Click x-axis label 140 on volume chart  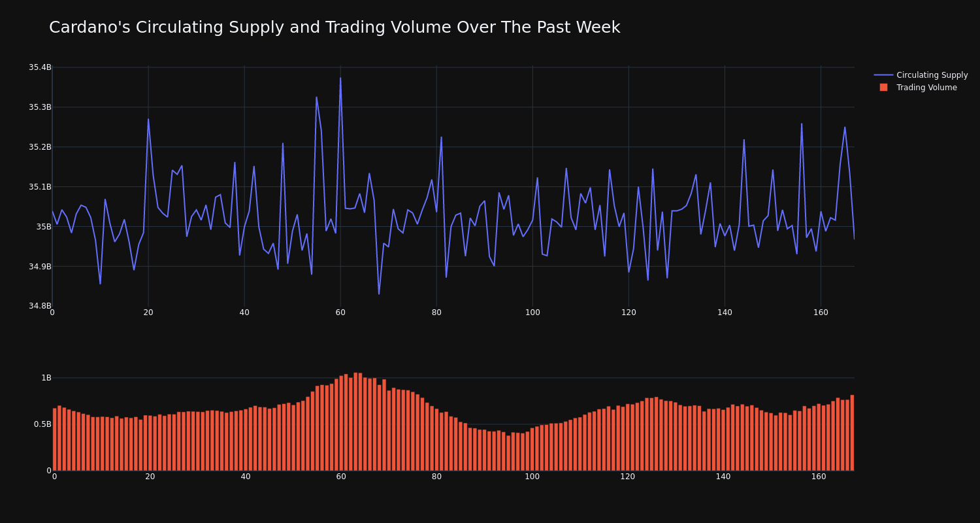[x=723, y=477]
